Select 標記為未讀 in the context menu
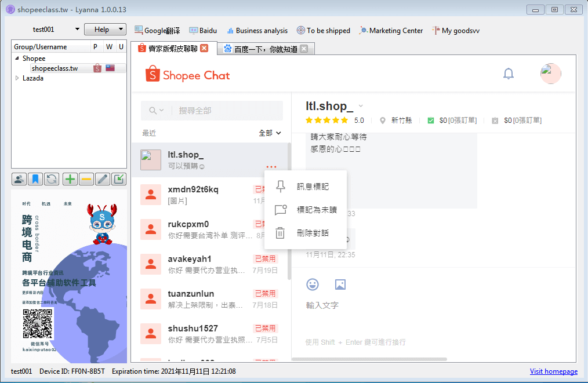The width and height of the screenshot is (588, 383). point(305,210)
